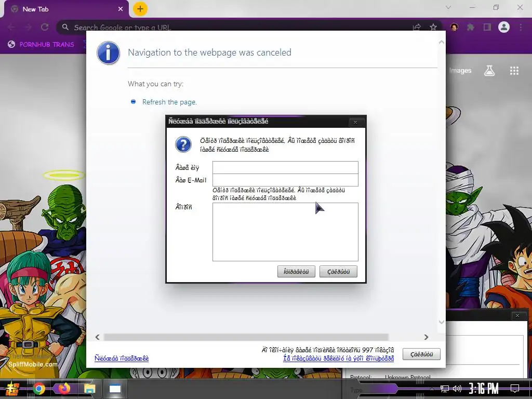Click the right button at dialog bottom
This screenshot has width=532, height=399.
[x=338, y=271]
